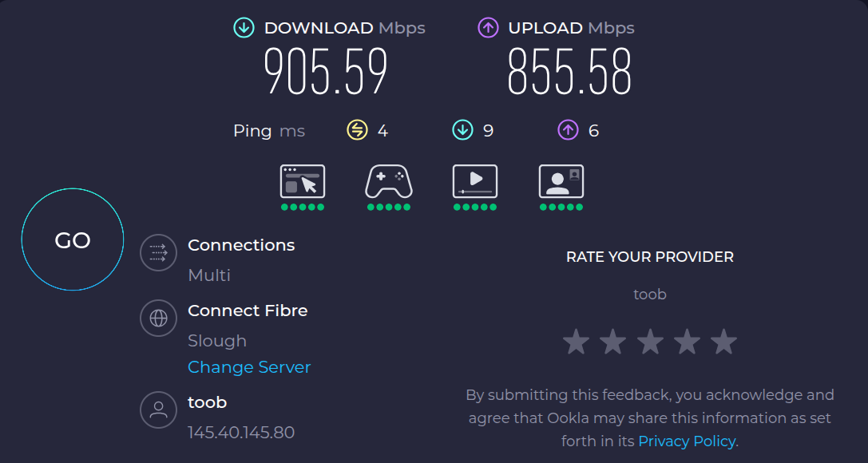This screenshot has width=868, height=463.
Task: Click the yellow idle ping icon
Action: point(357,130)
